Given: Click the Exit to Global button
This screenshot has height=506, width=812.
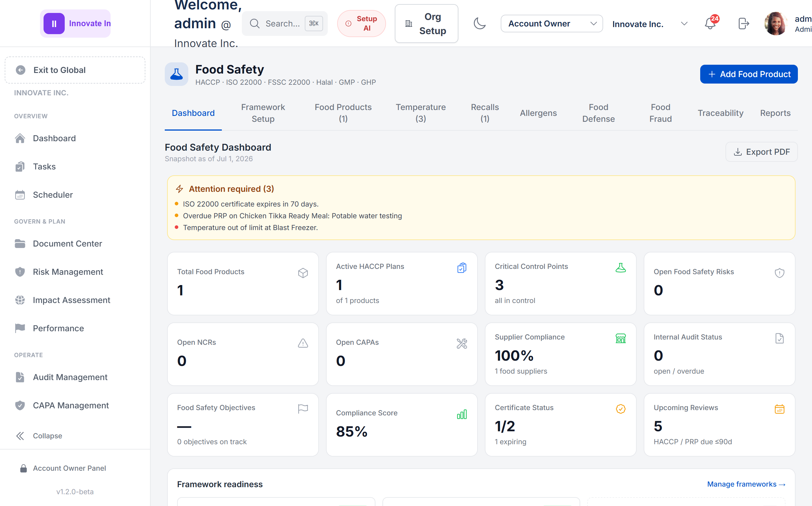Looking at the screenshot, I should pyautogui.click(x=75, y=70).
